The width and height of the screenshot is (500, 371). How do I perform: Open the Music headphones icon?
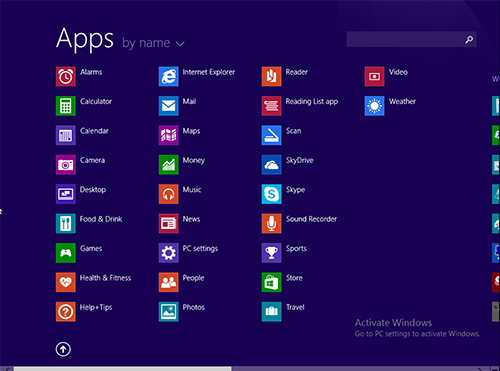tap(168, 194)
